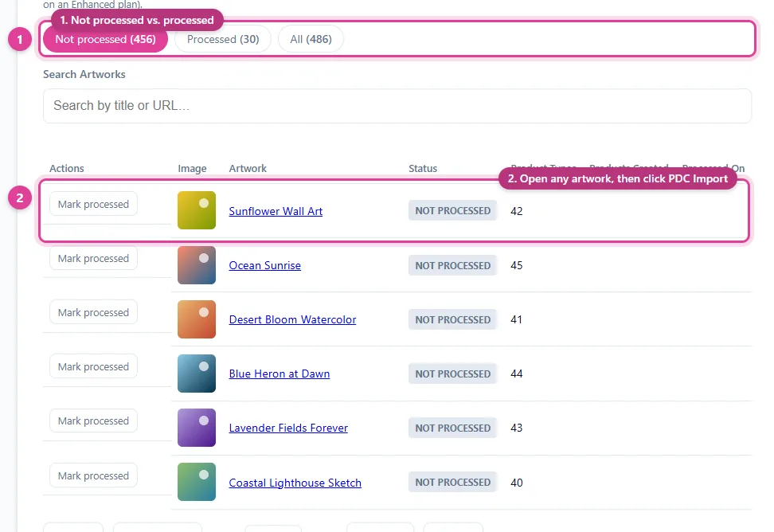Click the value 42 in Sunflower row

tap(516, 211)
